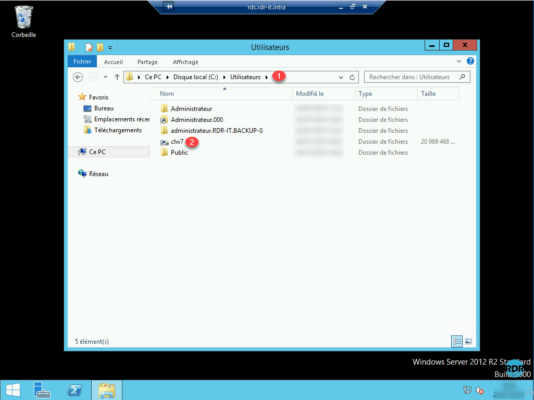The width and height of the screenshot is (534, 400).
Task: Minimize the RDP connection bar
Action: 341,7
